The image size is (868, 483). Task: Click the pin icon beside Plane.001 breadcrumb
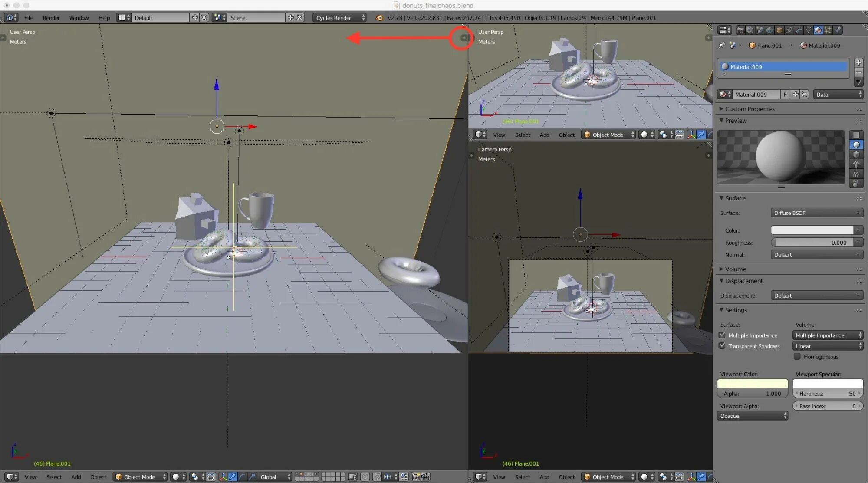(722, 45)
